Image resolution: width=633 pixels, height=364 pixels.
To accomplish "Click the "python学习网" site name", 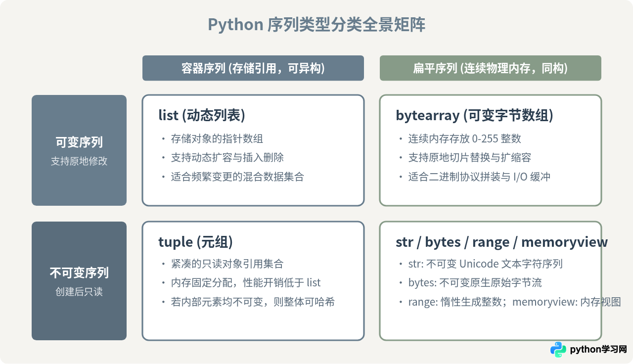I will [598, 350].
